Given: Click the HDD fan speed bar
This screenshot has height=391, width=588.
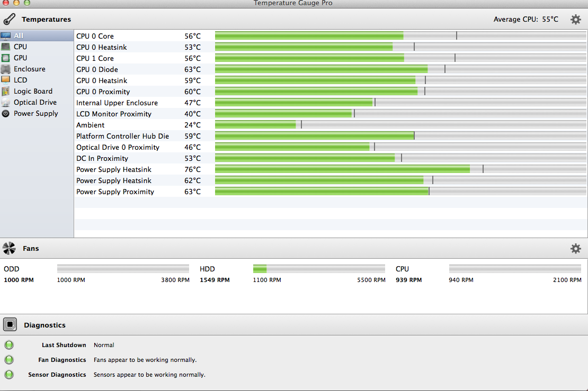Looking at the screenshot, I should pos(319,269).
